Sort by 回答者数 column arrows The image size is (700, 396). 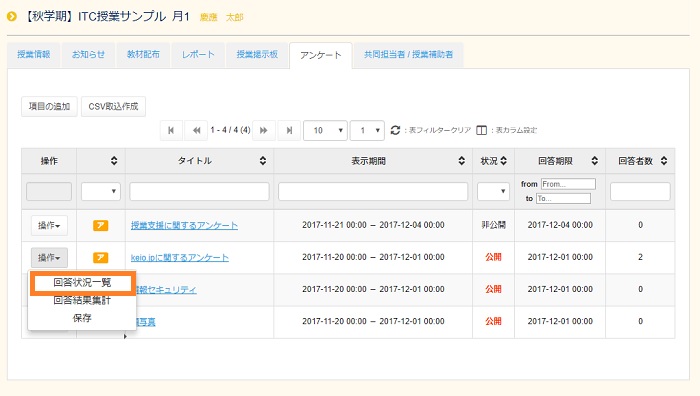(664, 161)
